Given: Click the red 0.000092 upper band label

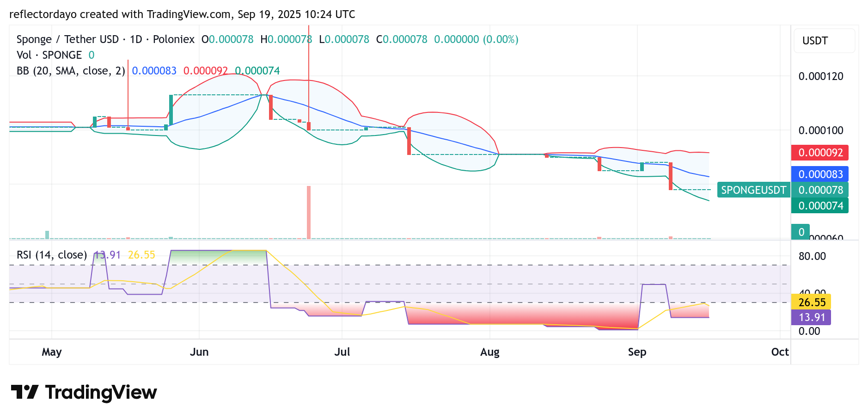Looking at the screenshot, I should coord(820,153).
